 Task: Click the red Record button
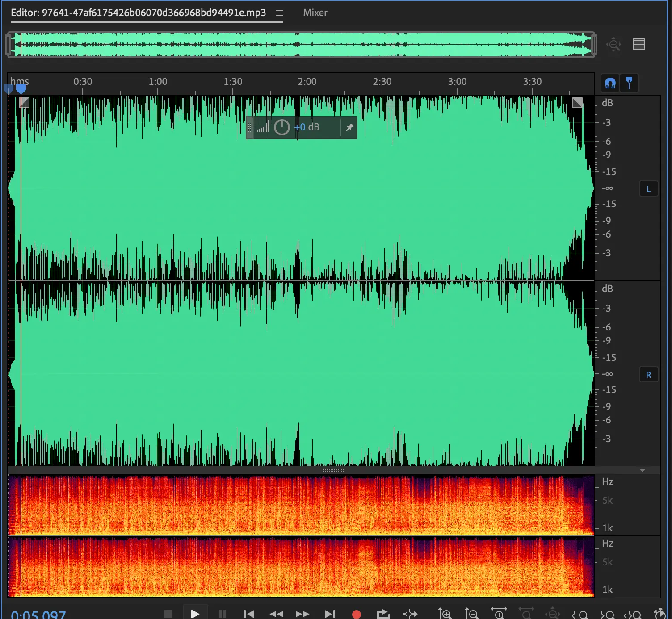[x=356, y=614]
